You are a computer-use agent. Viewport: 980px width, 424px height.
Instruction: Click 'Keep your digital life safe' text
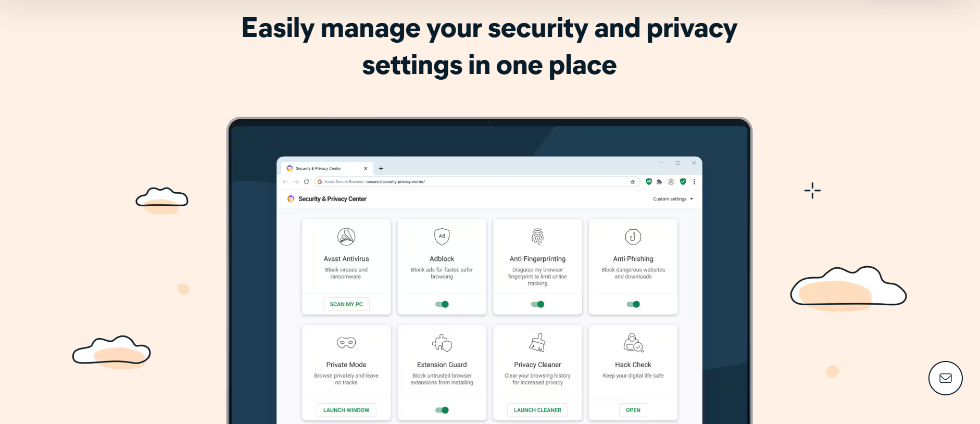coord(633,376)
